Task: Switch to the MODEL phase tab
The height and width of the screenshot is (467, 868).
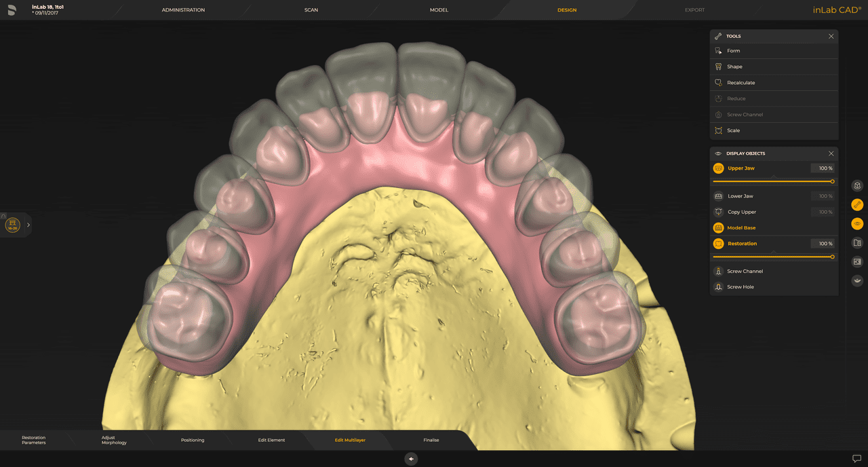Action: 439,10
